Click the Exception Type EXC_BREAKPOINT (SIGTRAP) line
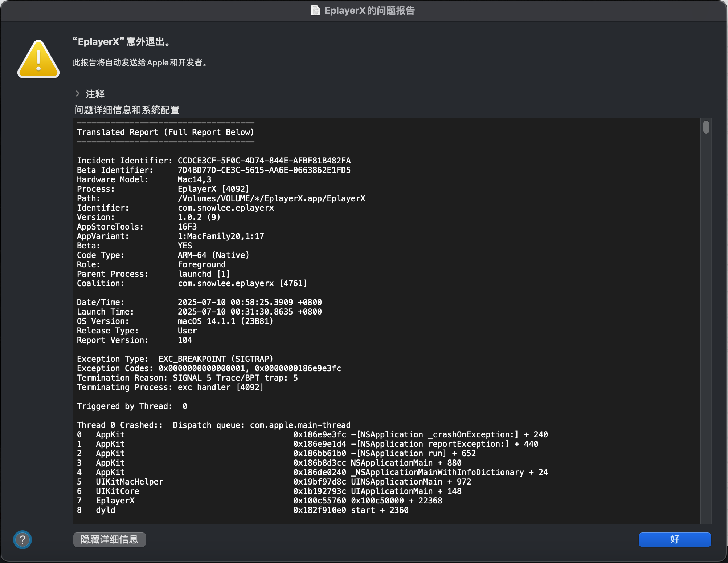This screenshot has height=563, width=728. coord(175,359)
